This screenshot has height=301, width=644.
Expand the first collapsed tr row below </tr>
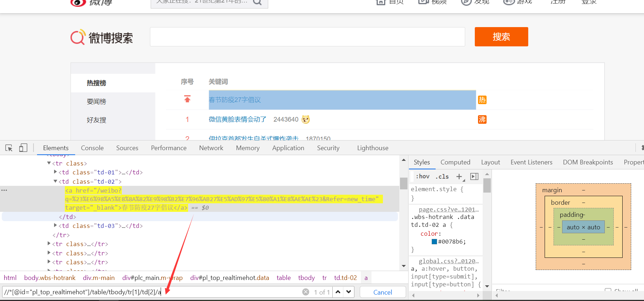click(x=49, y=244)
